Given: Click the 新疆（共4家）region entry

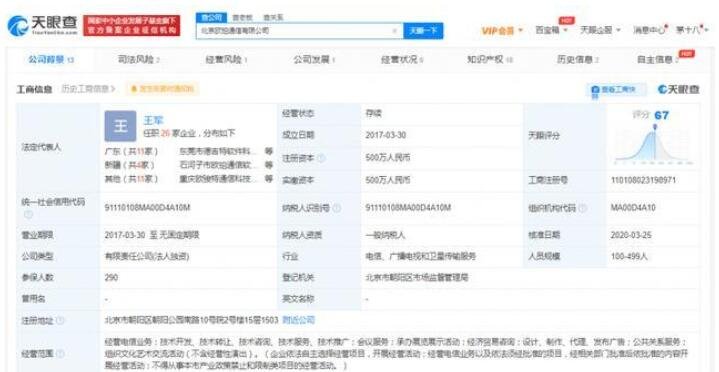Looking at the screenshot, I should (130, 165).
